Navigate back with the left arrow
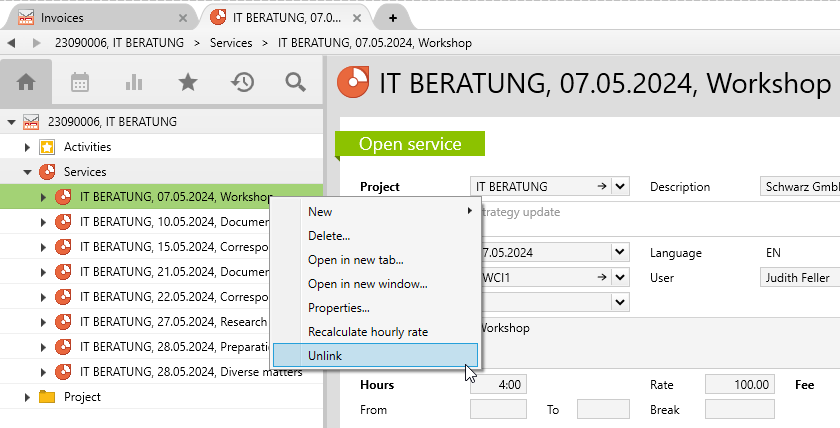This screenshot has width=840, height=428. coord(11,43)
